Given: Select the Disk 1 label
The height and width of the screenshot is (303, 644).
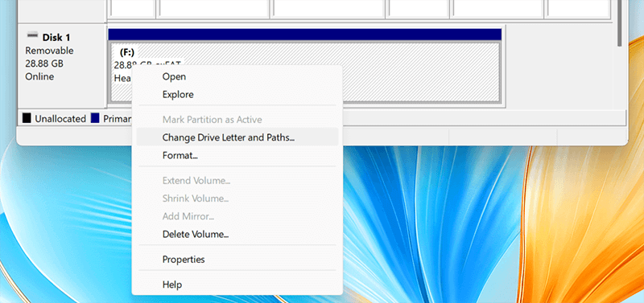Looking at the screenshot, I should [56, 38].
